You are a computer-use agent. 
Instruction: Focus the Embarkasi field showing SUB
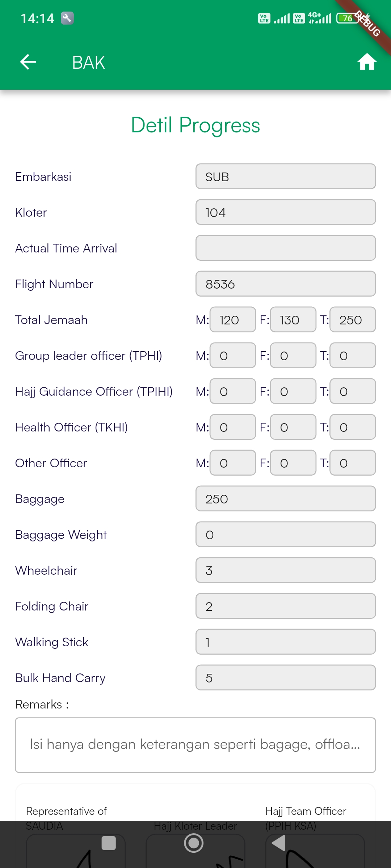click(x=285, y=176)
